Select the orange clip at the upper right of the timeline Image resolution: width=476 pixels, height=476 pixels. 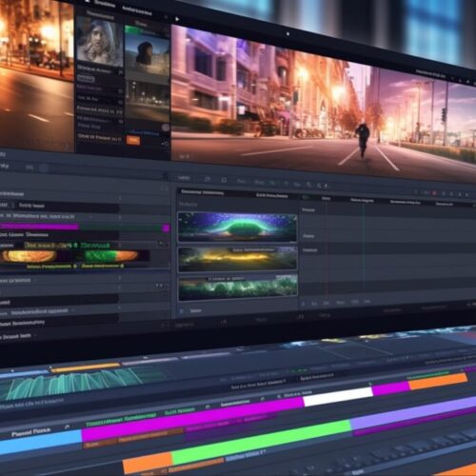[x=438, y=381]
